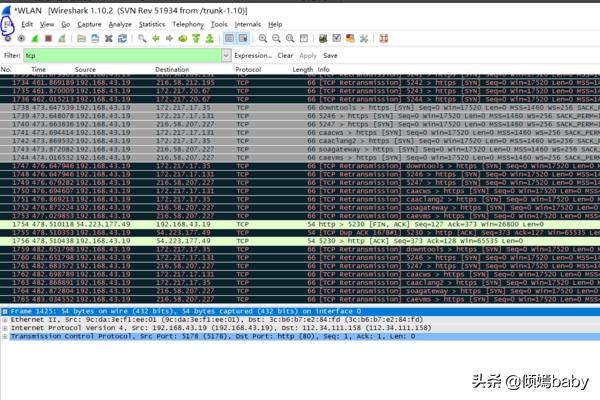This screenshot has height=400, width=600.
Task: Click the Expression... button
Action: pyautogui.click(x=253, y=56)
